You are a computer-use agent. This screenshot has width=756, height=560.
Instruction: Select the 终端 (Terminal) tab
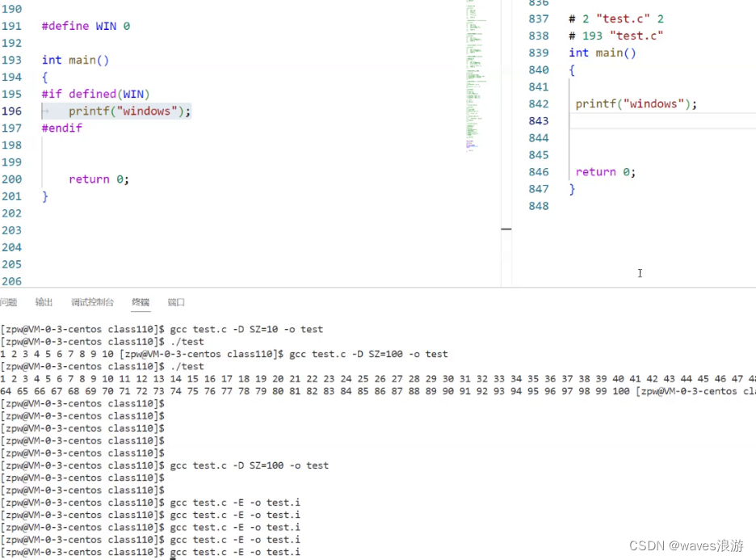141,302
